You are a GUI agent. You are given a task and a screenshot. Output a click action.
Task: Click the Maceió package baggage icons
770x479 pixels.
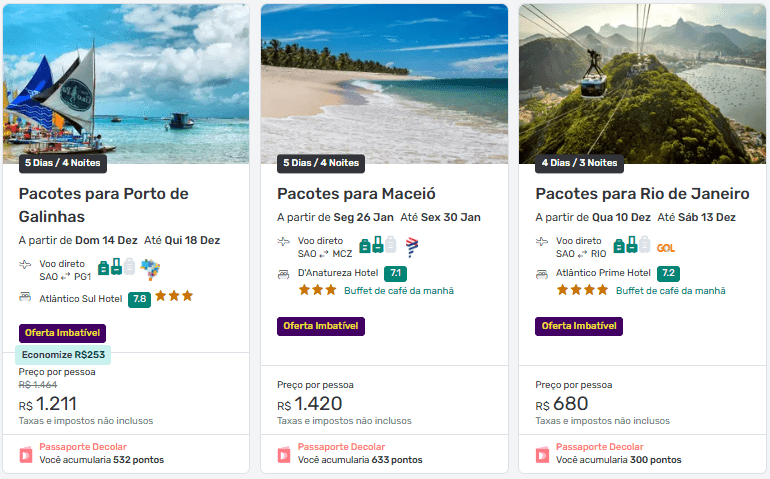pos(378,246)
